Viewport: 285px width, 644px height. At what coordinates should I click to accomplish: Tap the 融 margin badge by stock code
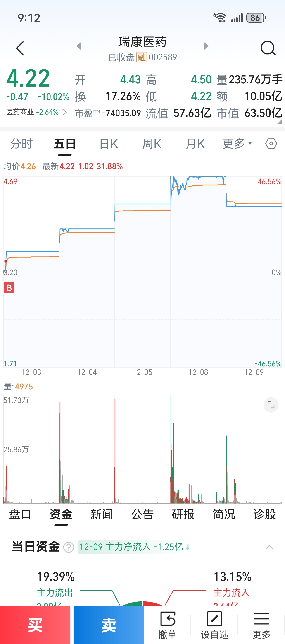pyautogui.click(x=142, y=57)
